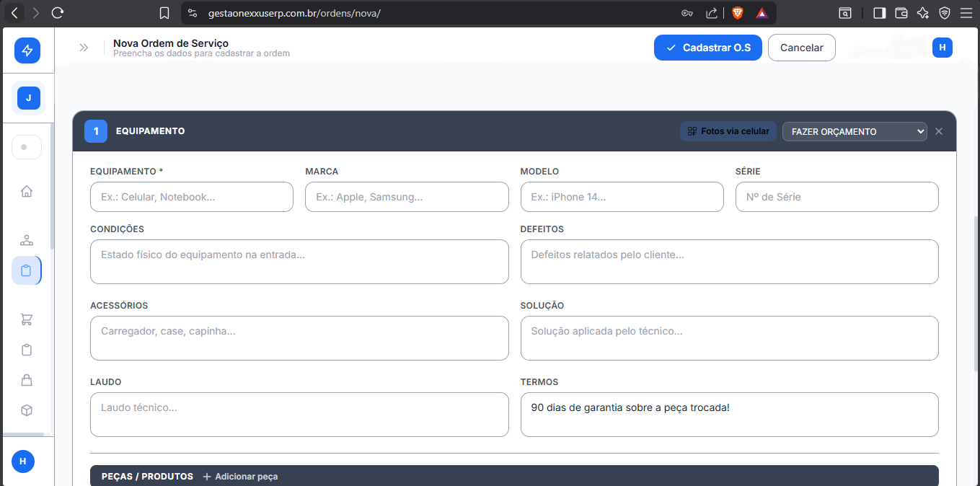The height and width of the screenshot is (486, 980).
Task: Open Leo AI sparkle icon
Action: (x=922, y=13)
